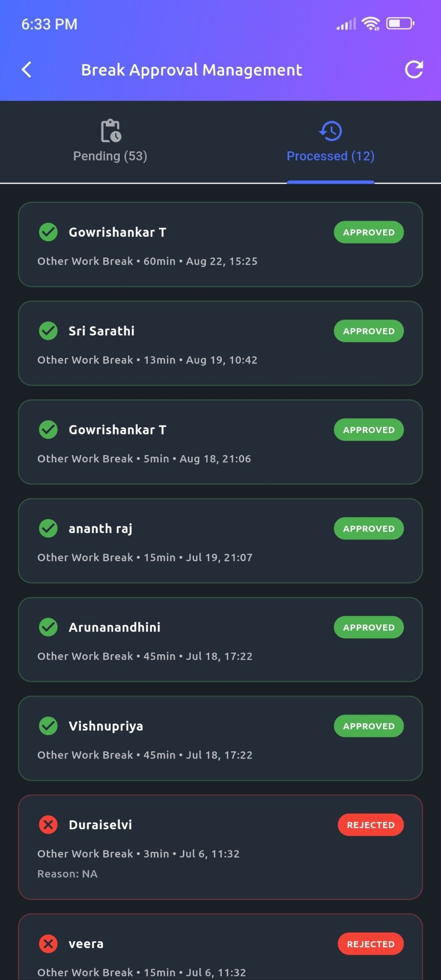Tap APPROVED badge on ananth raj
Viewport: 441px width, 980px height.
pyautogui.click(x=369, y=529)
